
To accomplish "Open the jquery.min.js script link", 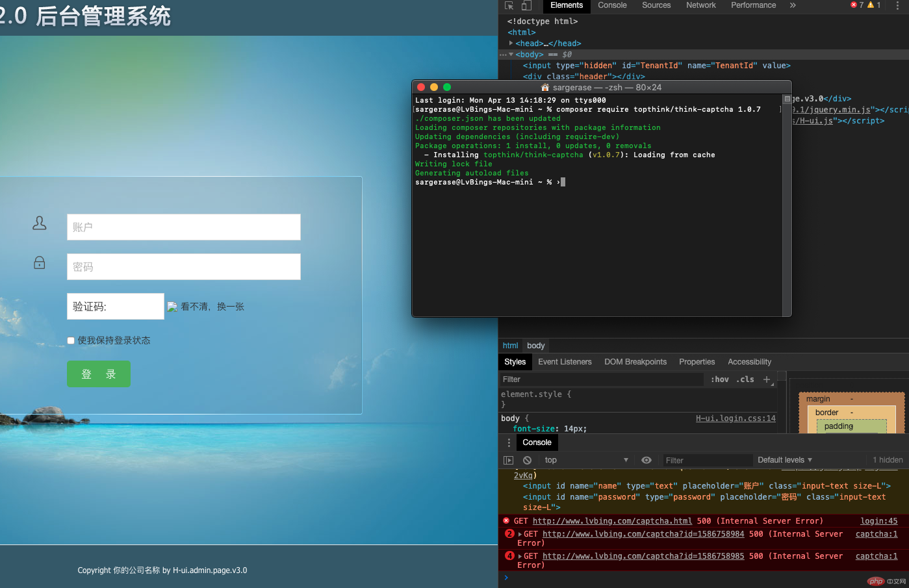I will point(831,110).
